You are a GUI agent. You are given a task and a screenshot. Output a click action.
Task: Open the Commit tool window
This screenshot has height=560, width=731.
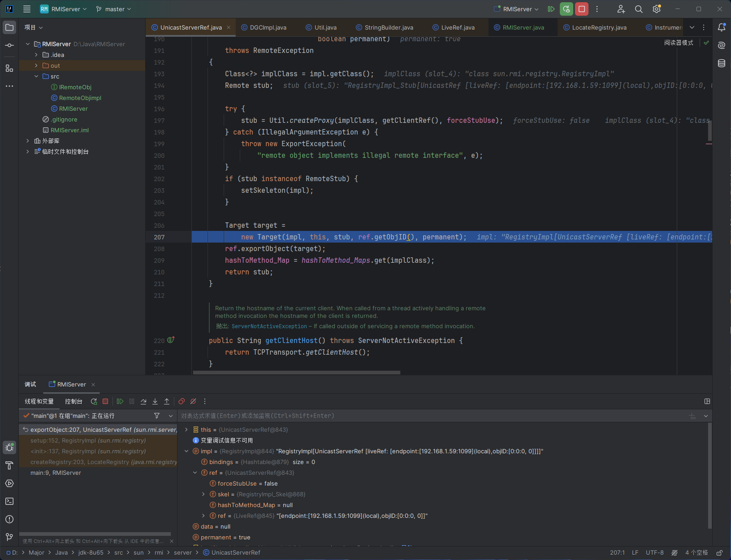[x=9, y=45]
